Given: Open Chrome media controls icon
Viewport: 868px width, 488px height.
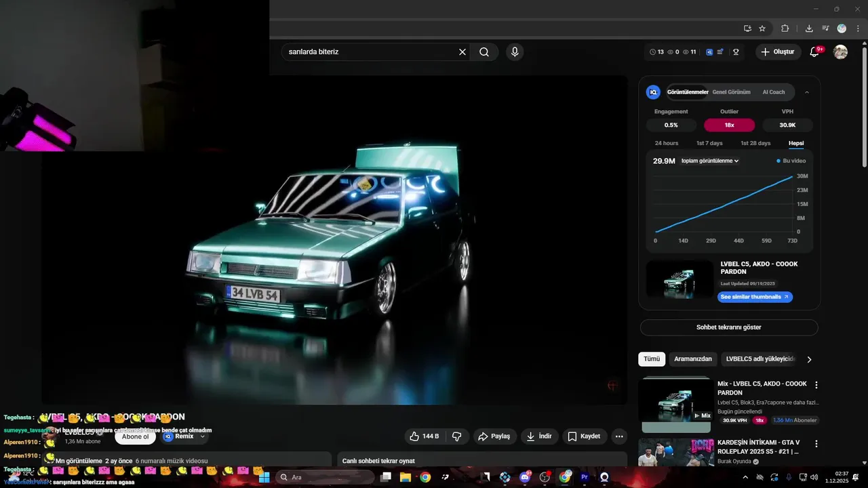Looking at the screenshot, I should pos(825,28).
